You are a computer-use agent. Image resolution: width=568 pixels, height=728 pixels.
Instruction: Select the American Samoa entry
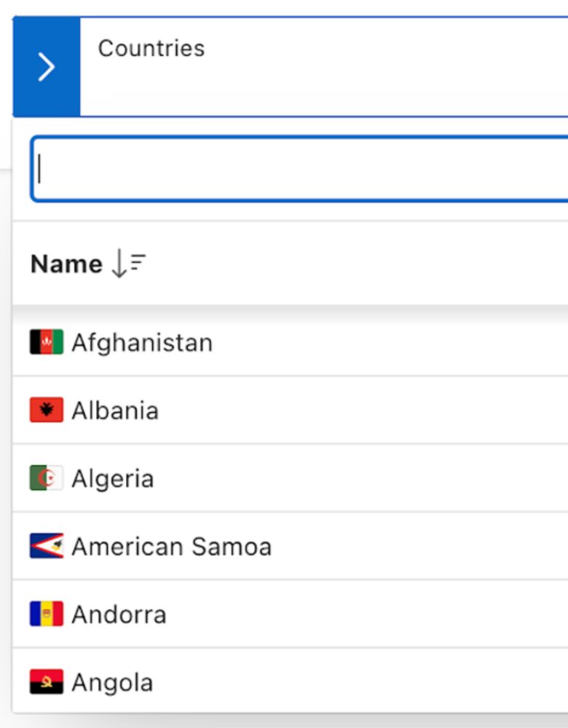pos(291,545)
